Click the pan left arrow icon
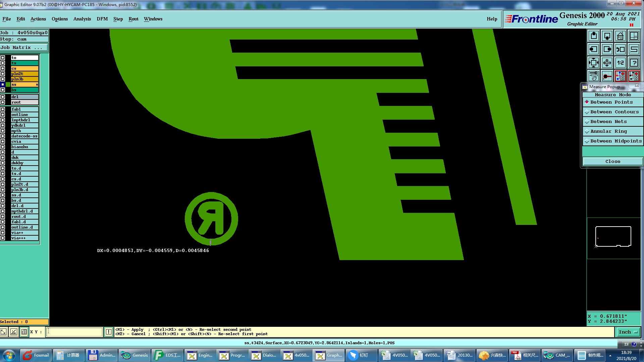Viewport: 644px width, 362px height. point(593,49)
